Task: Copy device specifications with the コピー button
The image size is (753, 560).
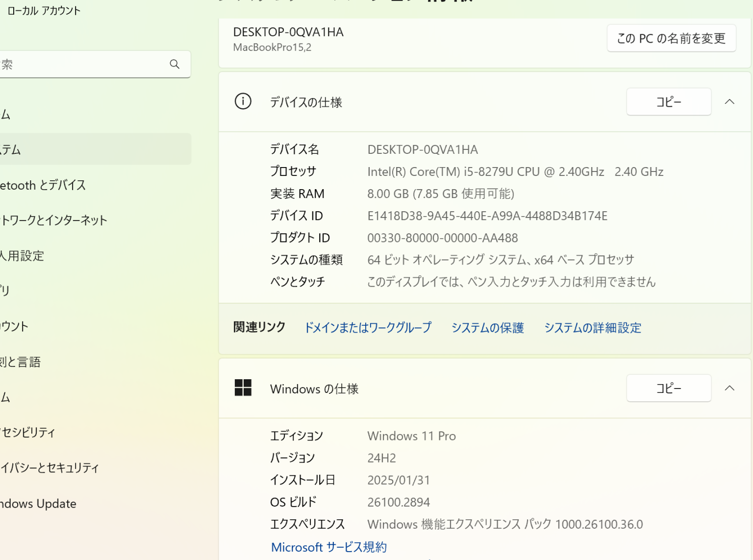Action: point(668,101)
